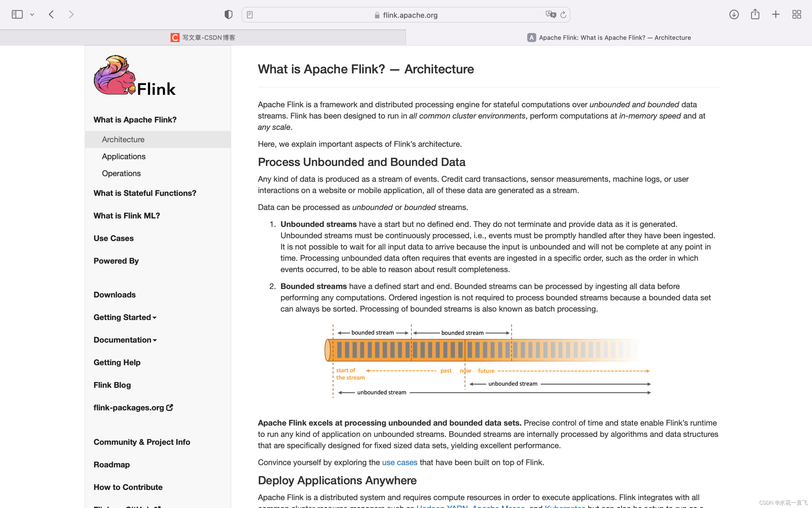Click the 'Bounded streams' bold term
Viewport: 812px width, 508px height.
[x=314, y=286]
